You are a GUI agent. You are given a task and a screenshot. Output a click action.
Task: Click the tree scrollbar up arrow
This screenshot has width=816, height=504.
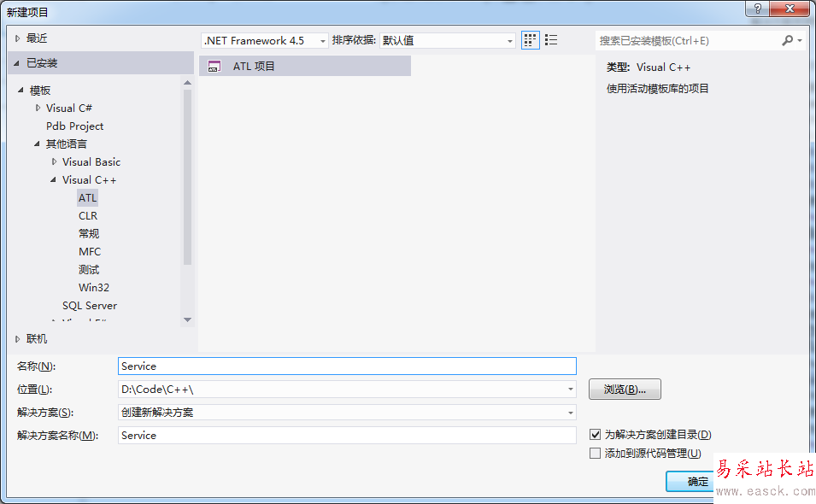tap(187, 83)
